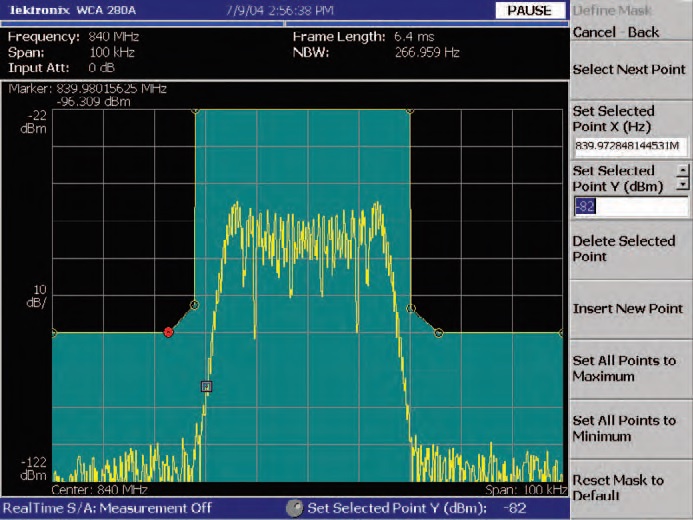Image resolution: width=693 pixels, height=520 pixels.
Task: Reset mask to default
Action: (618, 487)
